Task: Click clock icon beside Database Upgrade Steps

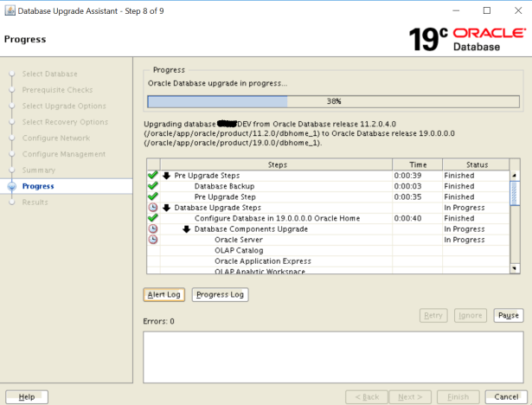Action: pyautogui.click(x=153, y=208)
